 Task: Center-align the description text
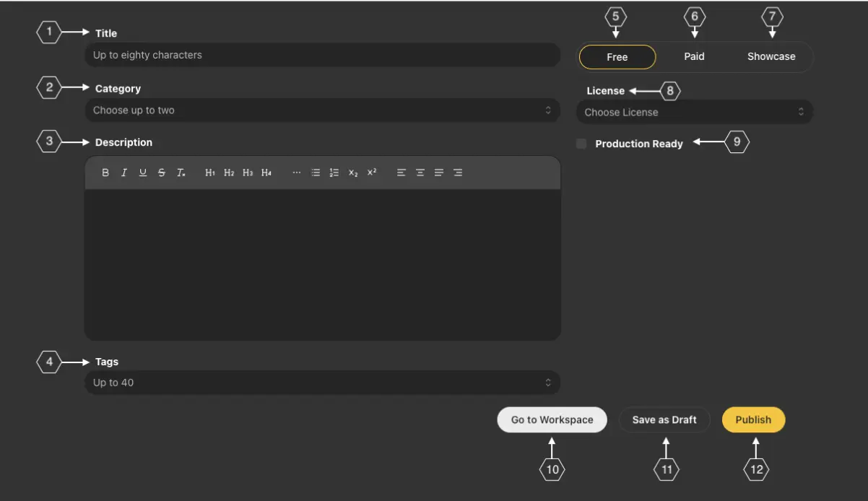click(x=420, y=173)
